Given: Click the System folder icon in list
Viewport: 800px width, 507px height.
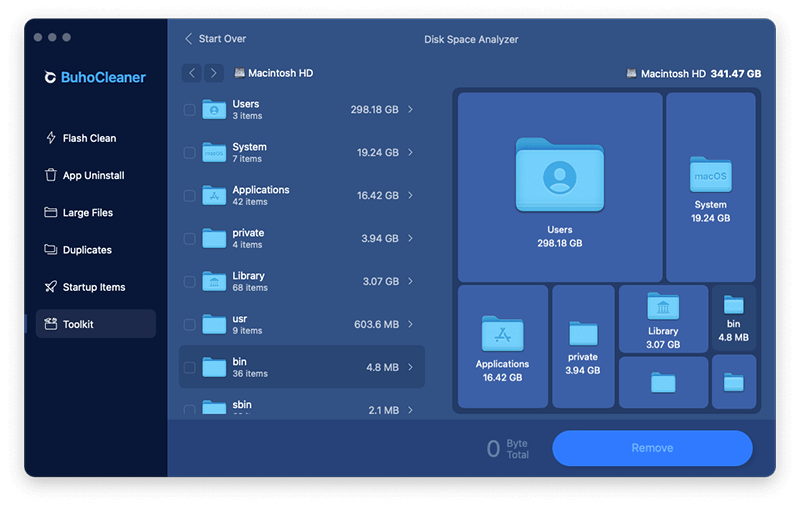Looking at the screenshot, I should coord(214,152).
